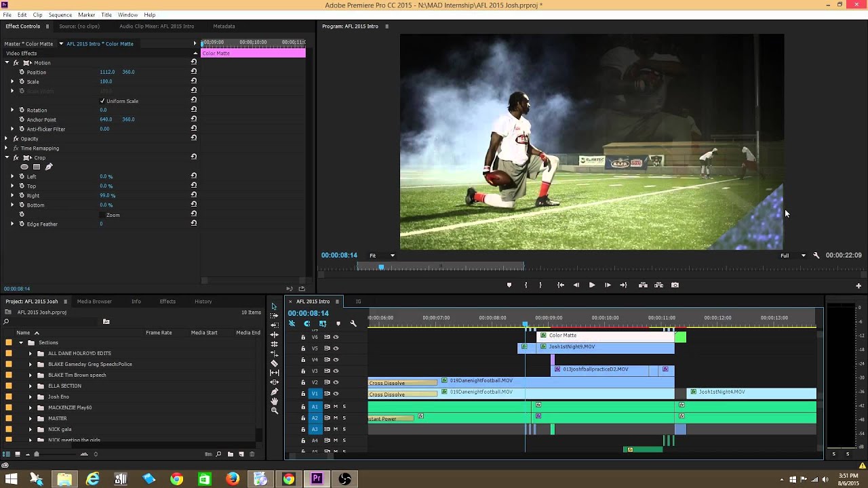The width and height of the screenshot is (868, 488).
Task: Select the Track Select Forward tool
Action: (274, 316)
